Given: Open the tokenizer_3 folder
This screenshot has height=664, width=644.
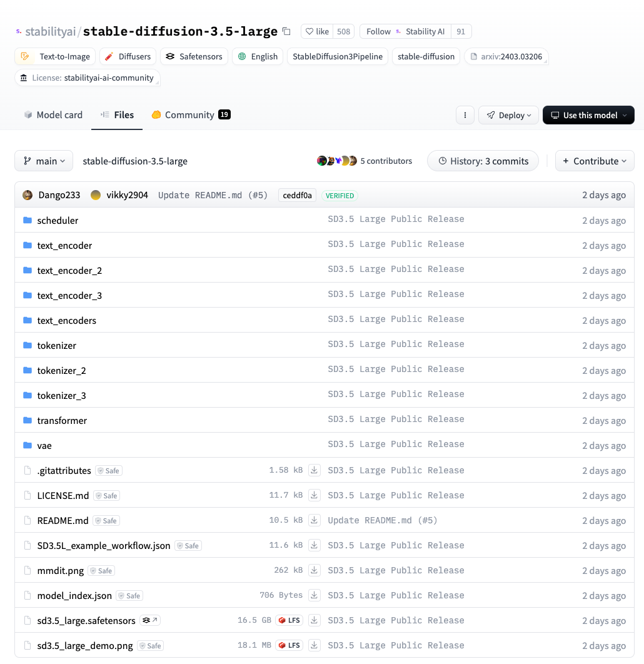Looking at the screenshot, I should (61, 395).
